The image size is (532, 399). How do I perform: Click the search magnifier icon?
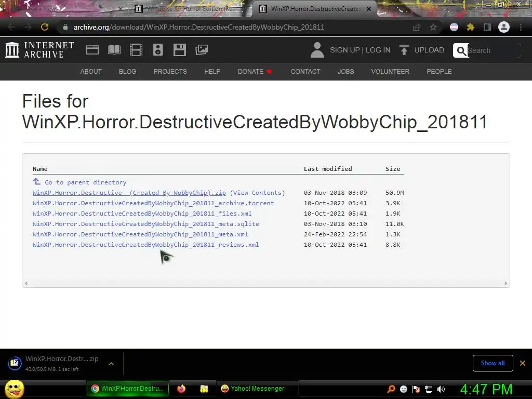click(x=461, y=50)
